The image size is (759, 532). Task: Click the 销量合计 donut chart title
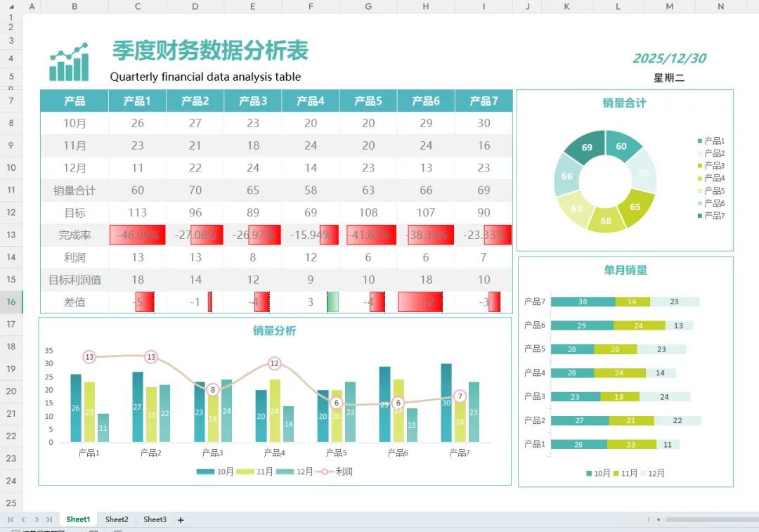625,103
